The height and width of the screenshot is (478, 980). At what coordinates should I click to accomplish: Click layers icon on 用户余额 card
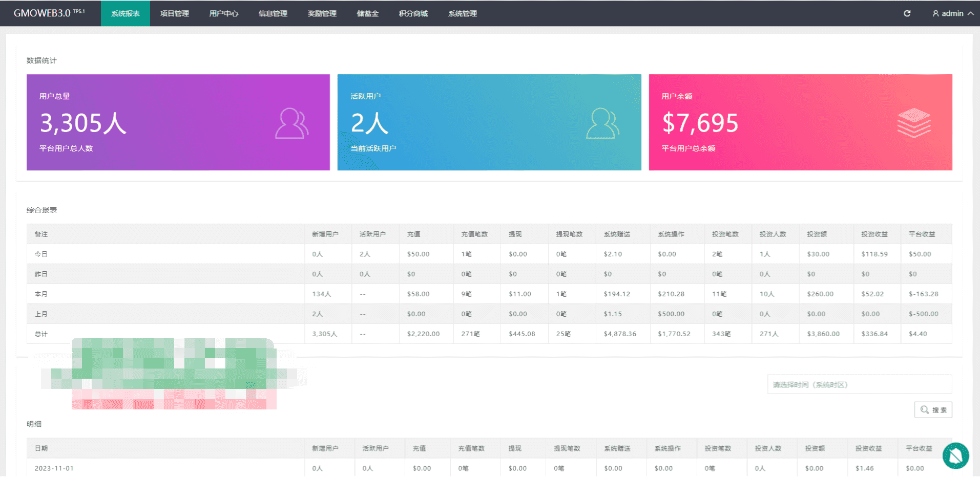click(x=914, y=123)
